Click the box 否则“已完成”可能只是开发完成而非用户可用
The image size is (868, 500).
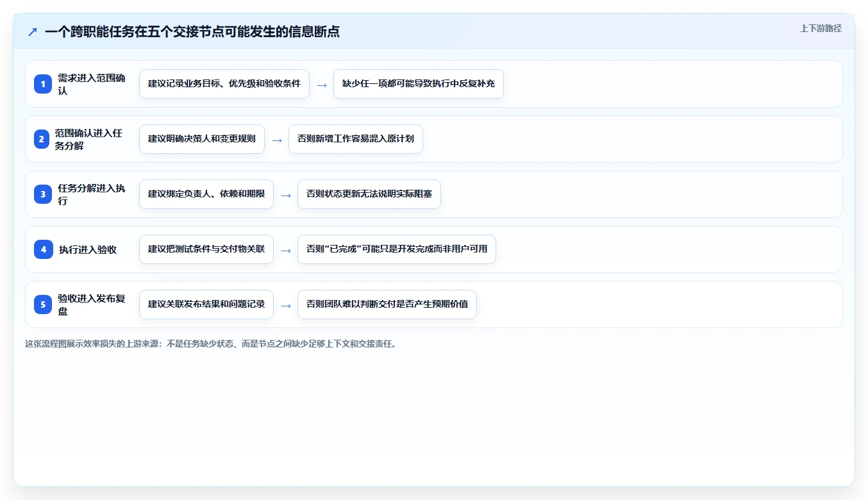(397, 249)
